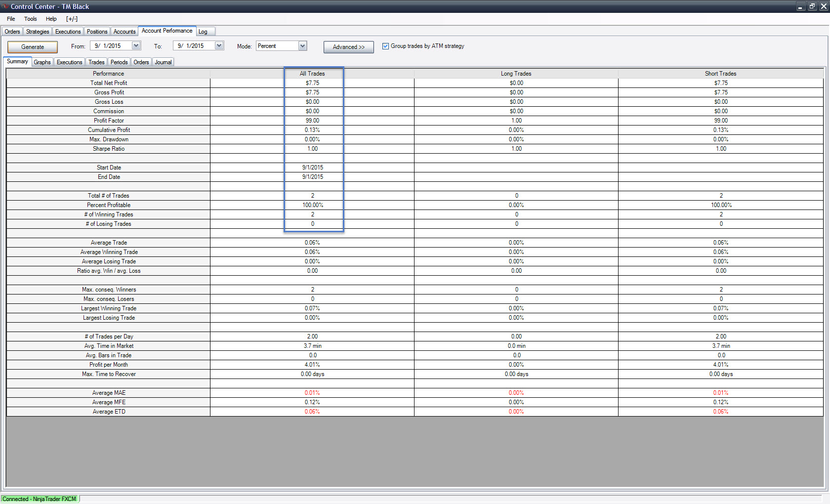
Task: Select the Total Net Profit row label
Action: coord(109,83)
